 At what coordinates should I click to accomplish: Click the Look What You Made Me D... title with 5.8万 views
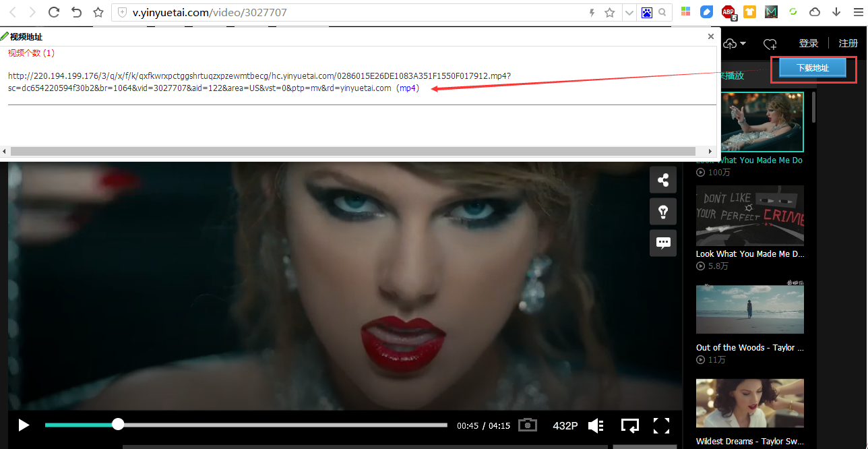[x=750, y=254]
